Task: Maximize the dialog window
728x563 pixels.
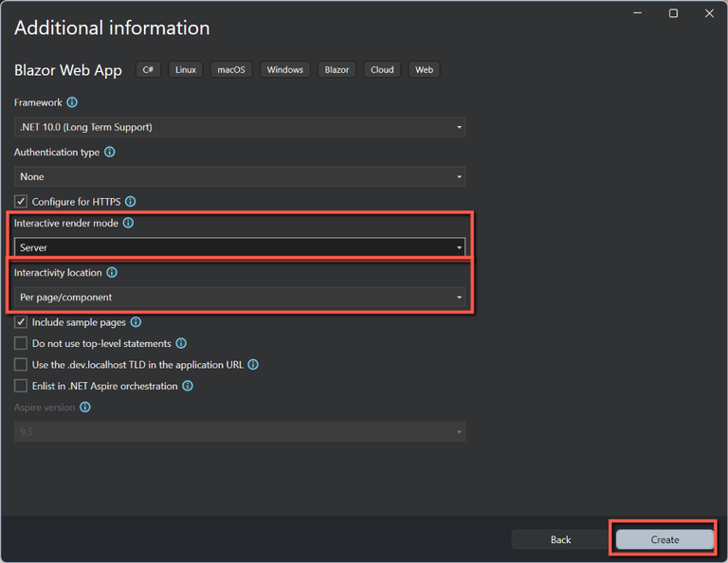Action: [673, 13]
